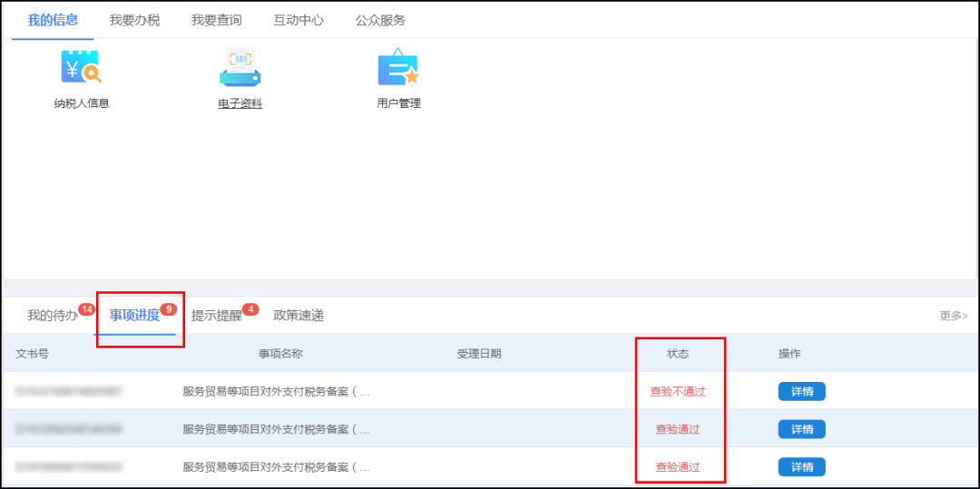Click the 状态 column header
Viewport: 980px width, 489px height.
[x=678, y=354]
